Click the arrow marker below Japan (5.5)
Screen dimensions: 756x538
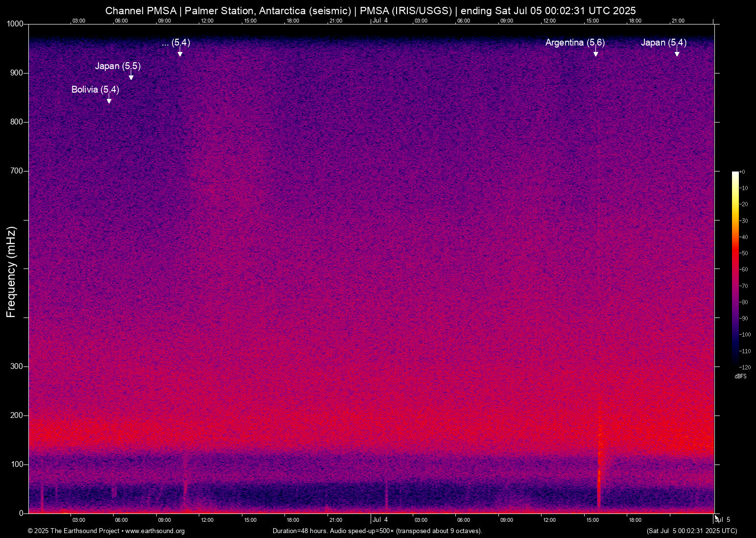click(131, 75)
